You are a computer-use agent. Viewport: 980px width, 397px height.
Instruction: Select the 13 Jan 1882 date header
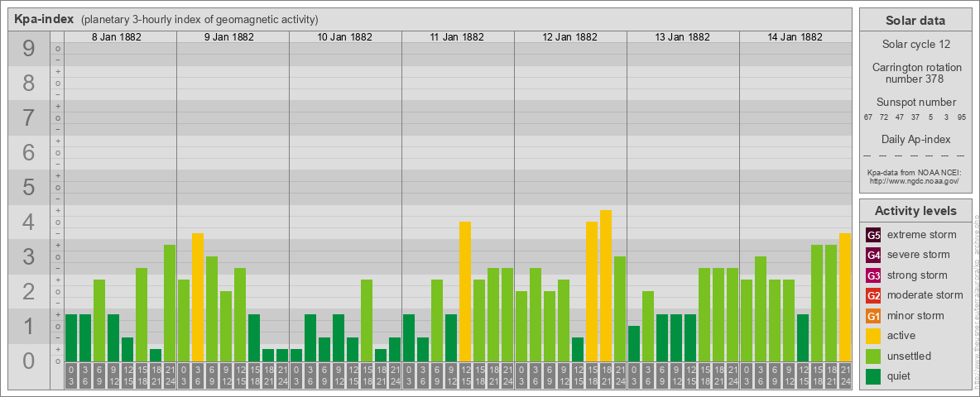pyautogui.click(x=682, y=37)
